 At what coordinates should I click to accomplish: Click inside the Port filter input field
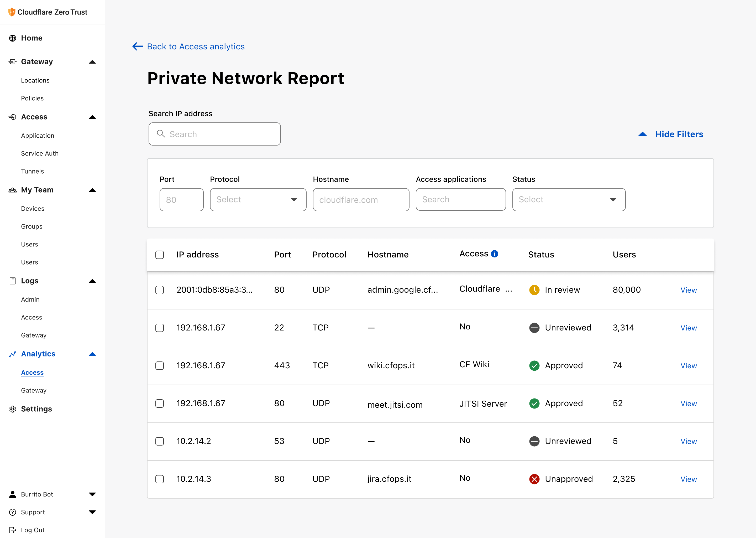pos(181,199)
